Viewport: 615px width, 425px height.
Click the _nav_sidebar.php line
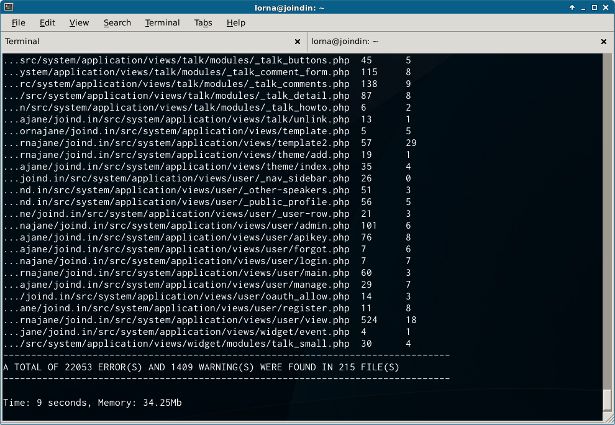pos(207,178)
